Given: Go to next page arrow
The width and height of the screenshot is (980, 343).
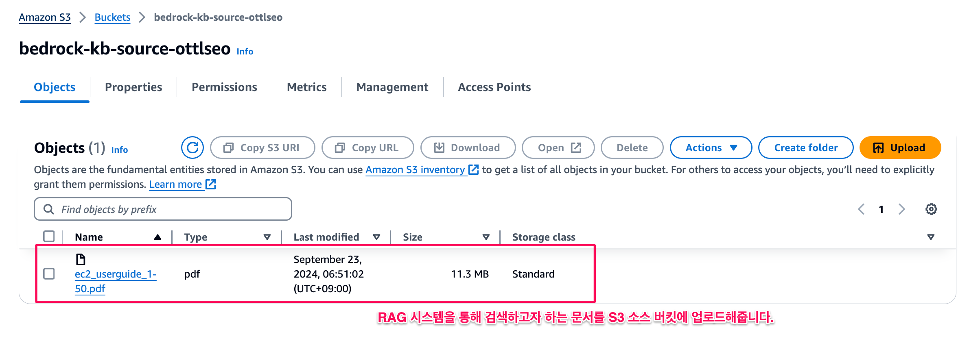Looking at the screenshot, I should pyautogui.click(x=902, y=209).
